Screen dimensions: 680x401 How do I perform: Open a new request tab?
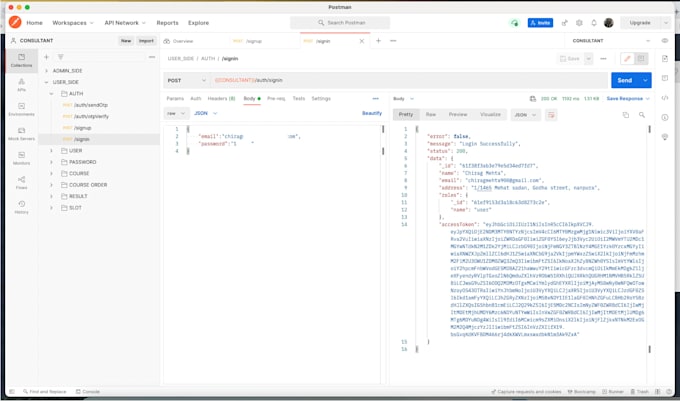378,41
